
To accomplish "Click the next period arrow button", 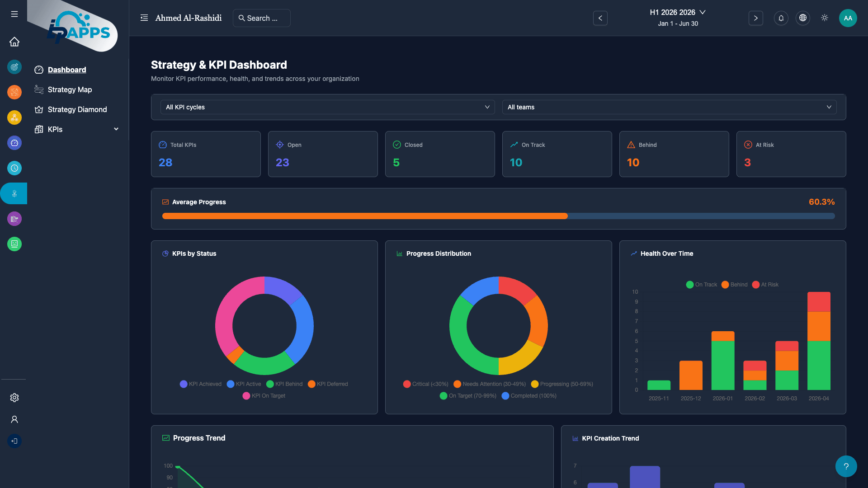I will [755, 18].
